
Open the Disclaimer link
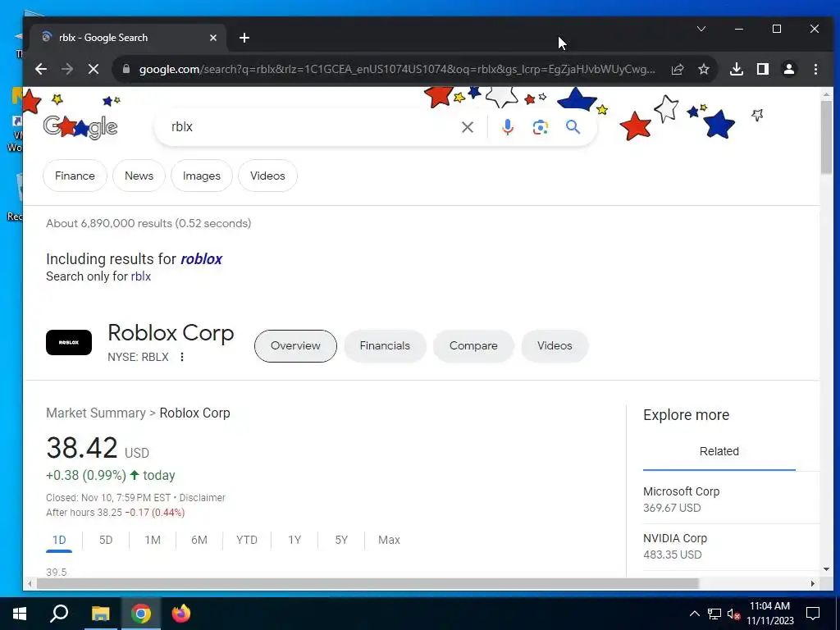(x=202, y=498)
